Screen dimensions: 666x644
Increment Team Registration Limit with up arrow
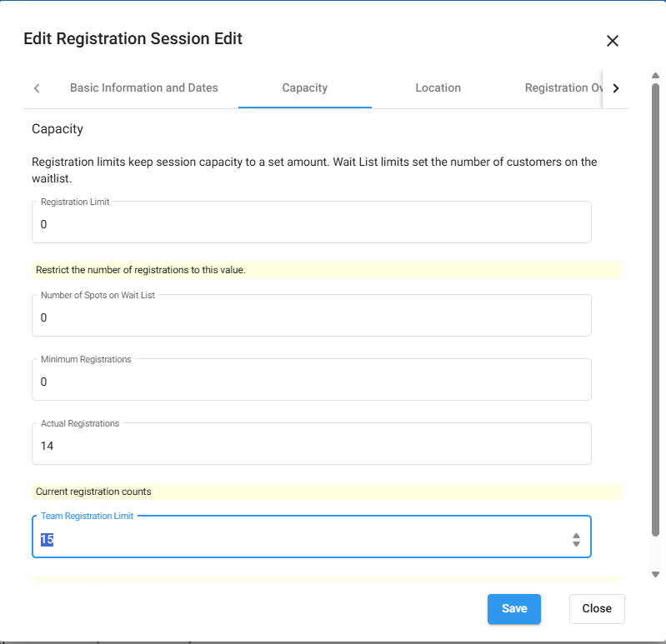[x=576, y=536]
